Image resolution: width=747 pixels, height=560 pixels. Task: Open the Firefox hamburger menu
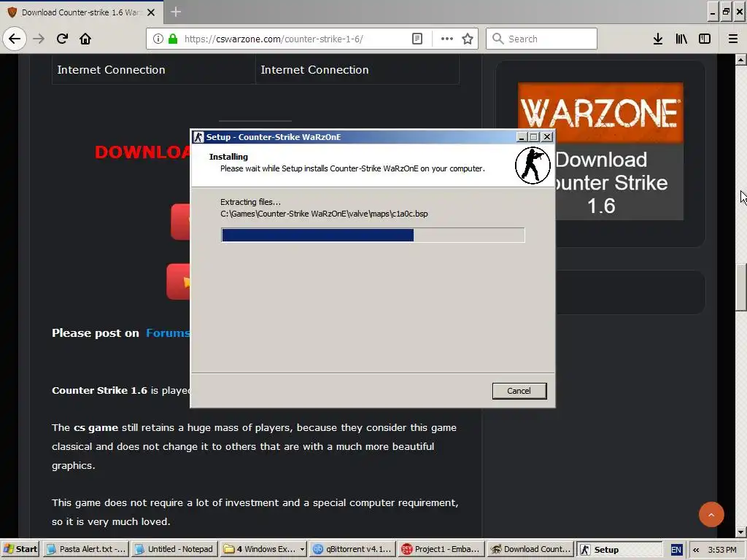[x=733, y=39]
